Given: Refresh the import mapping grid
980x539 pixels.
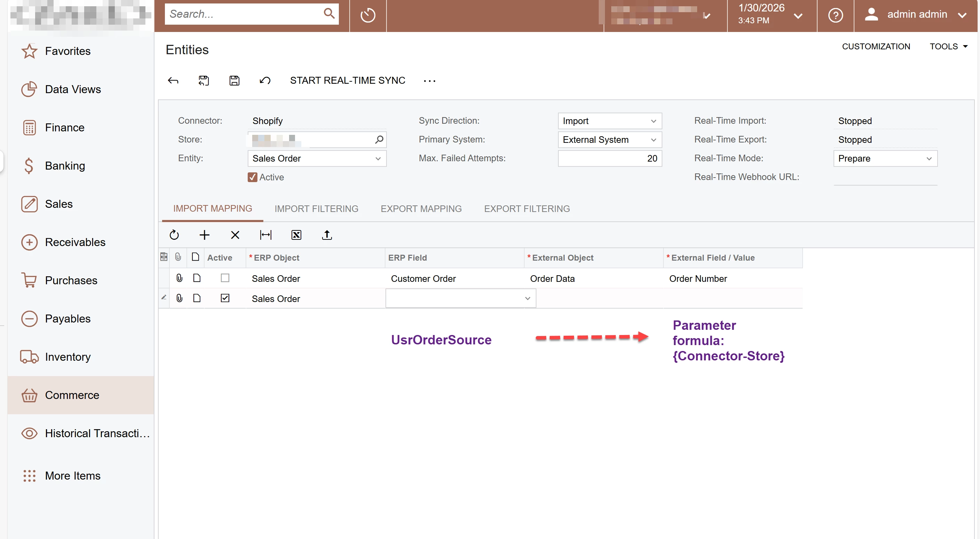Looking at the screenshot, I should pyautogui.click(x=174, y=235).
